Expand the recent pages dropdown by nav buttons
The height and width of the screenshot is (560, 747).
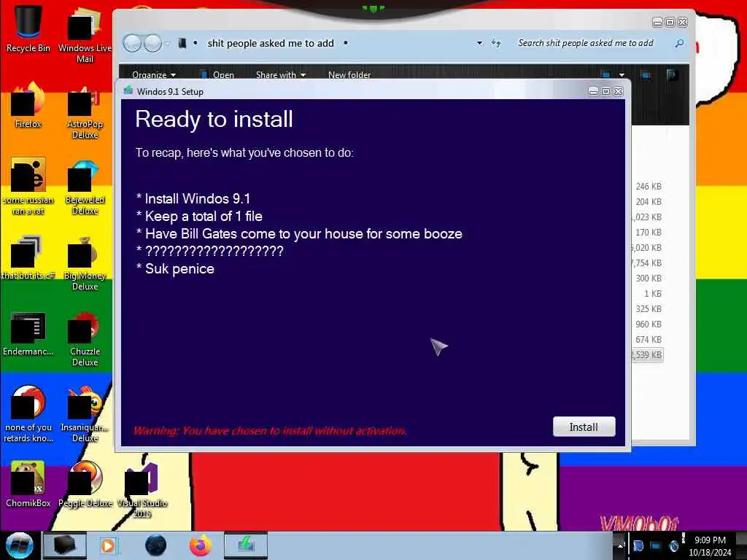[x=167, y=43]
